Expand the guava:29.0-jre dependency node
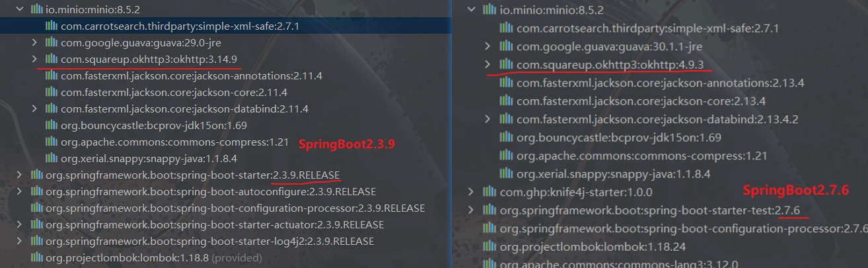 (34, 43)
